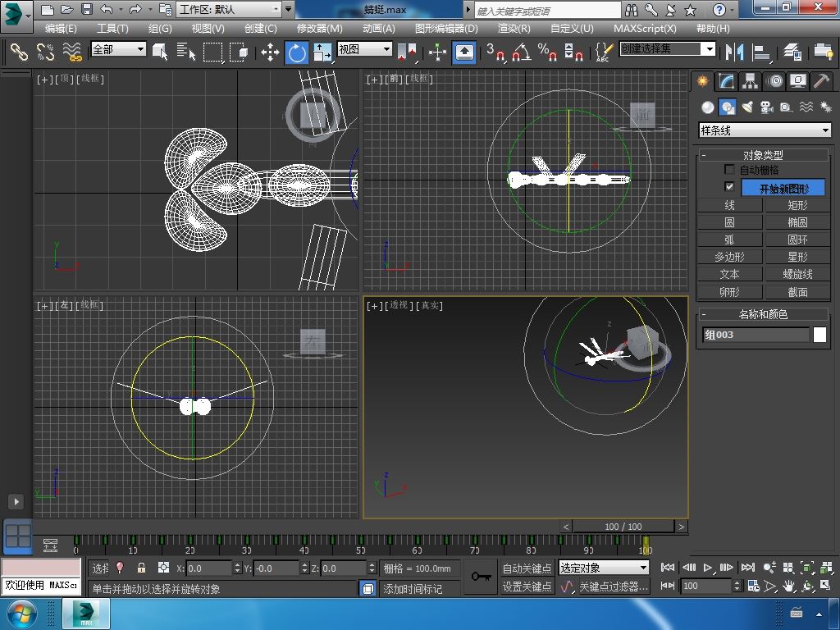The image size is (840, 630).
Task: Choose the Cameras category icon
Action: click(767, 107)
